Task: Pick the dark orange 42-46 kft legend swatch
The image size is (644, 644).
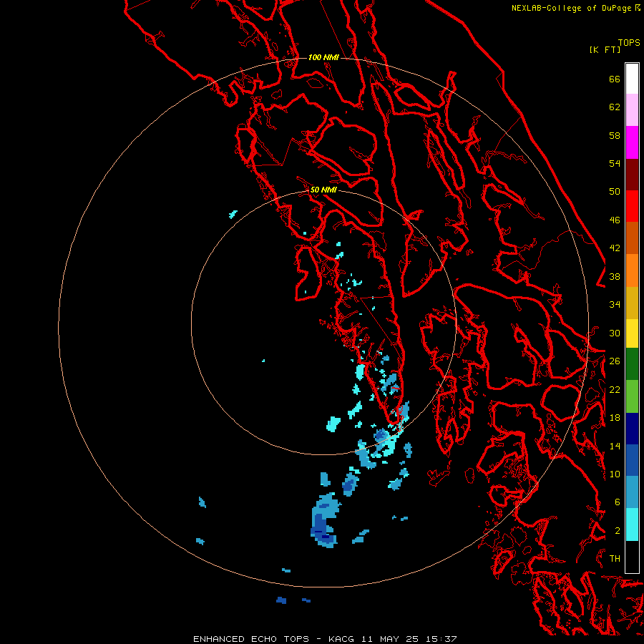Action: pos(632,238)
